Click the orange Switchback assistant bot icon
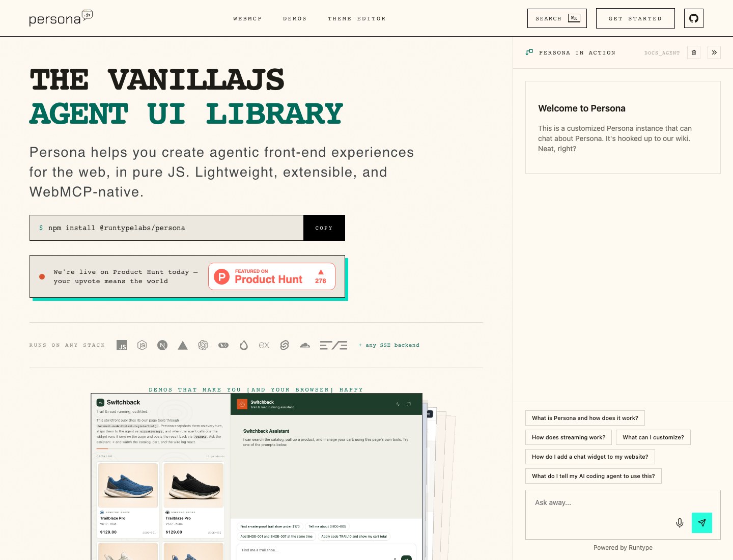Image resolution: width=733 pixels, height=560 pixels. coord(242,404)
